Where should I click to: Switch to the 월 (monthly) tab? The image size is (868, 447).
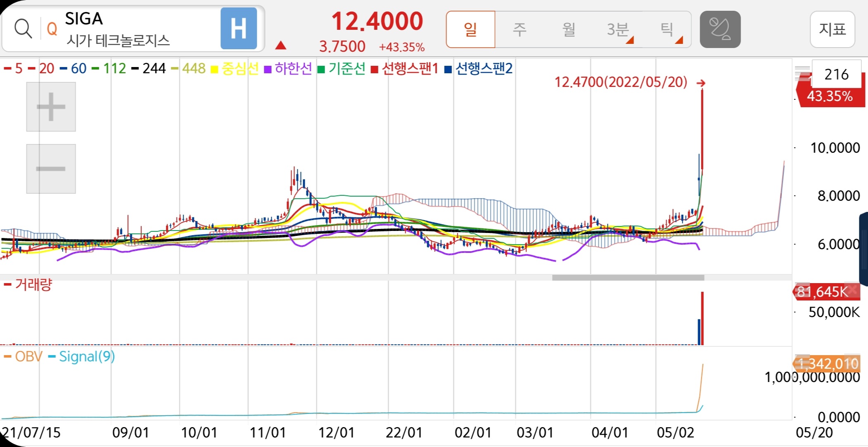(x=569, y=29)
